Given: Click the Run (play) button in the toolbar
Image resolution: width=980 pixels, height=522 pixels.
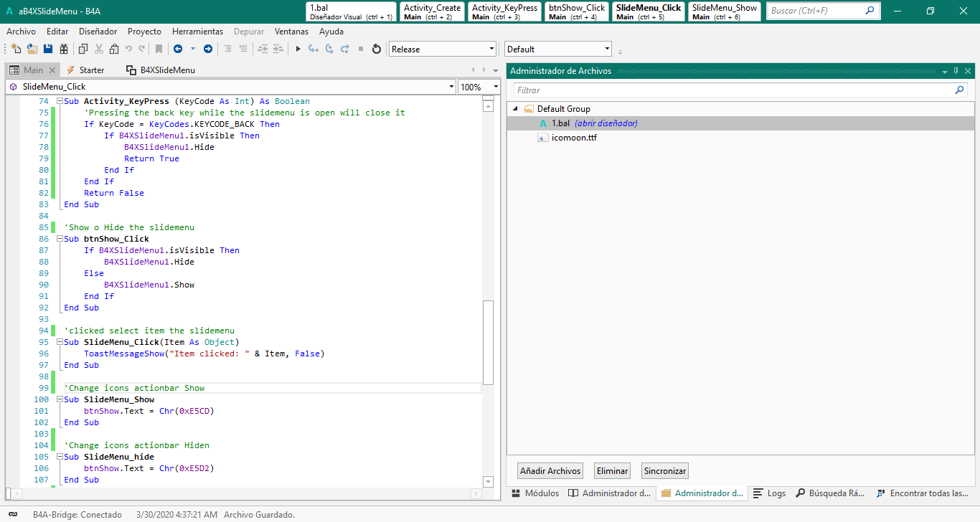Looking at the screenshot, I should [x=298, y=49].
